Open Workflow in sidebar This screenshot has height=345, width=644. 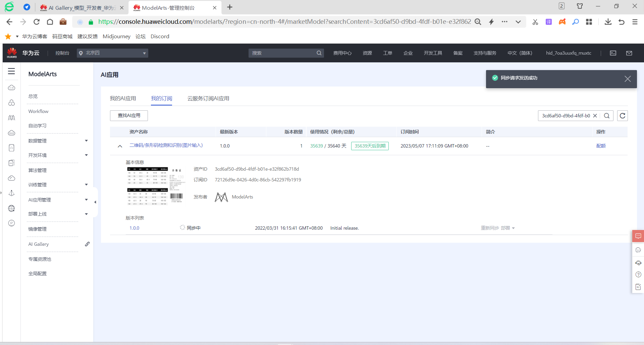[38, 111]
